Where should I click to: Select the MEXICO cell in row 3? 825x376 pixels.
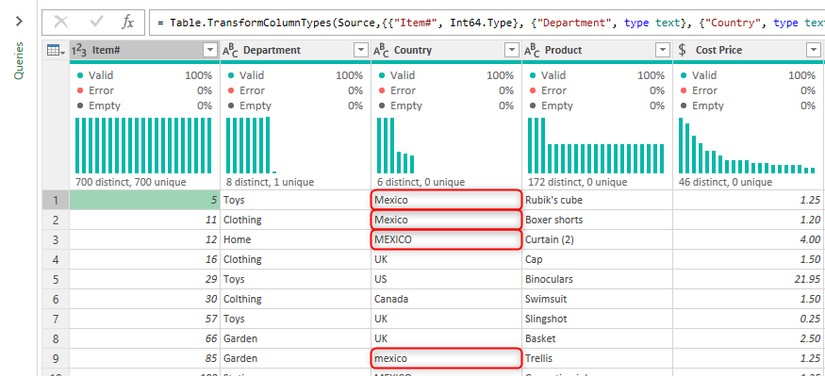(446, 239)
